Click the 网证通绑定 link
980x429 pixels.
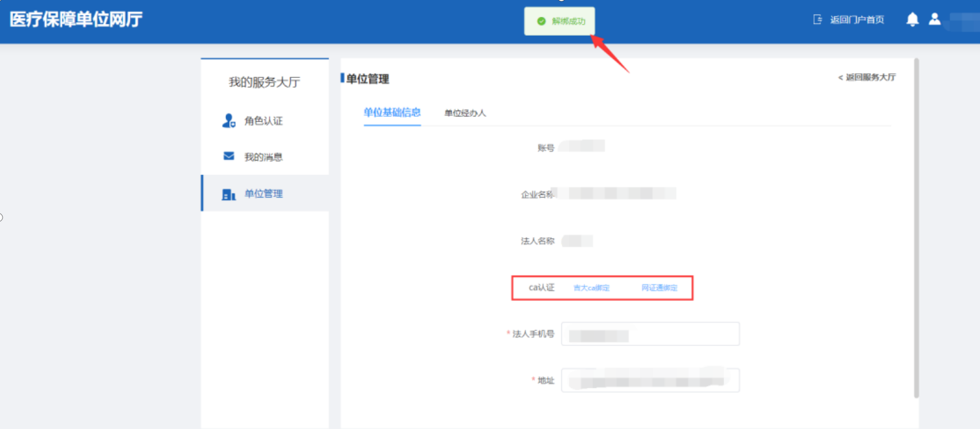[659, 288]
